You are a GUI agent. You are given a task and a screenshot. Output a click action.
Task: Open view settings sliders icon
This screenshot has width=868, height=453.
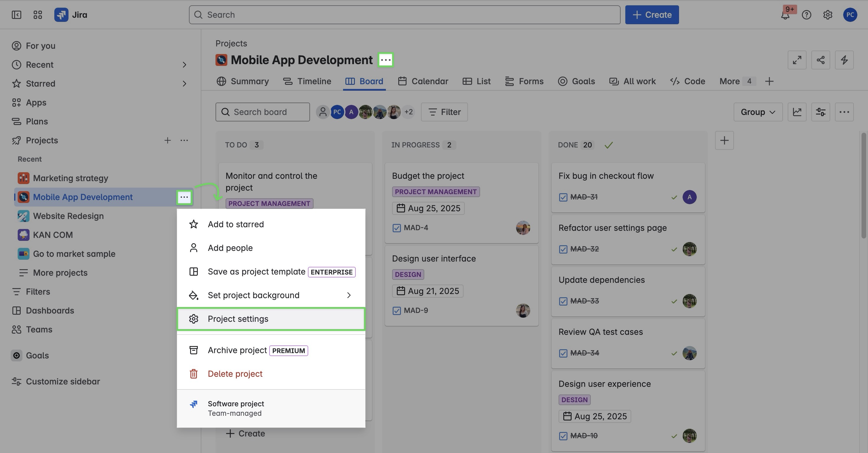[x=820, y=112]
